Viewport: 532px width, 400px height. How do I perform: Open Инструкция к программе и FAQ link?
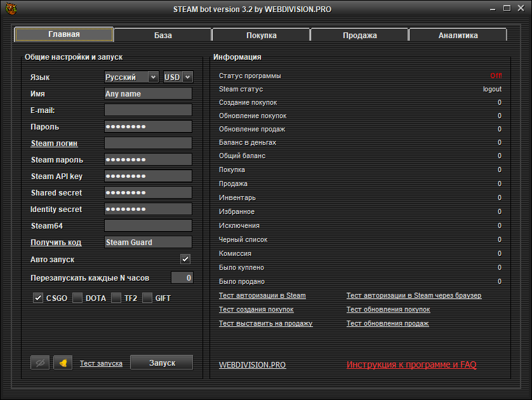click(411, 364)
